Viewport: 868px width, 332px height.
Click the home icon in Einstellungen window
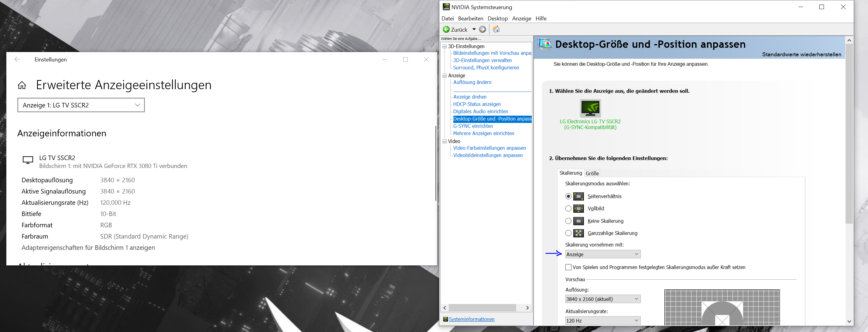point(22,85)
